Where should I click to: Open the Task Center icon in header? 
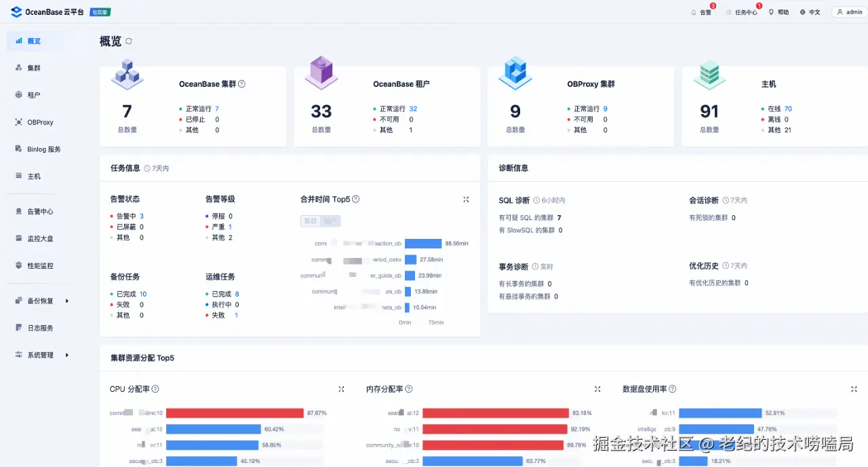click(728, 12)
